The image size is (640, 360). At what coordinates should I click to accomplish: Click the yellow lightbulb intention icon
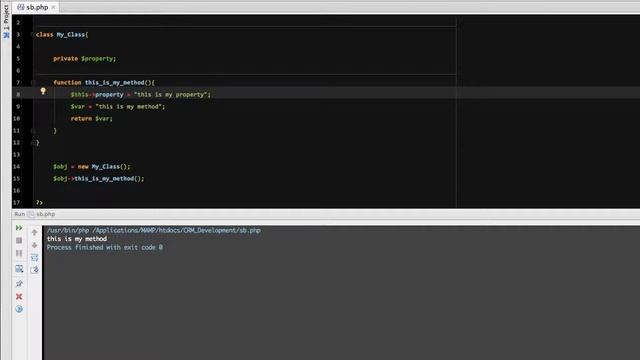point(43,91)
